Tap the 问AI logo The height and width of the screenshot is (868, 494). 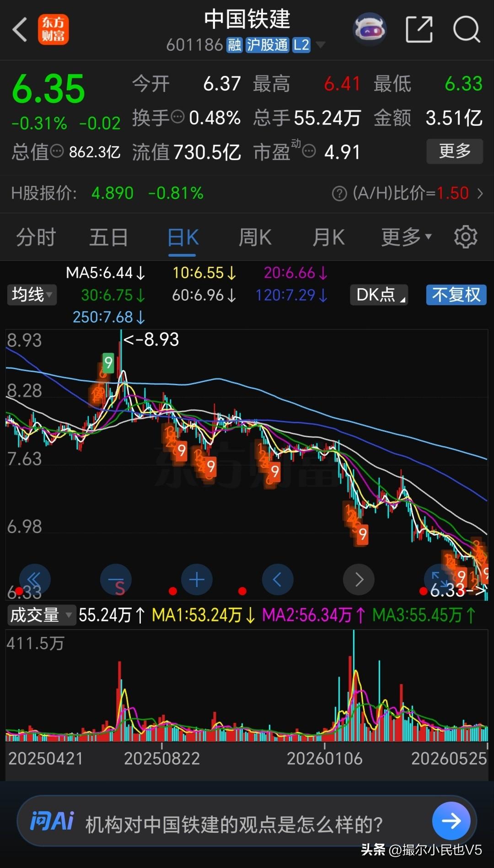[52, 821]
